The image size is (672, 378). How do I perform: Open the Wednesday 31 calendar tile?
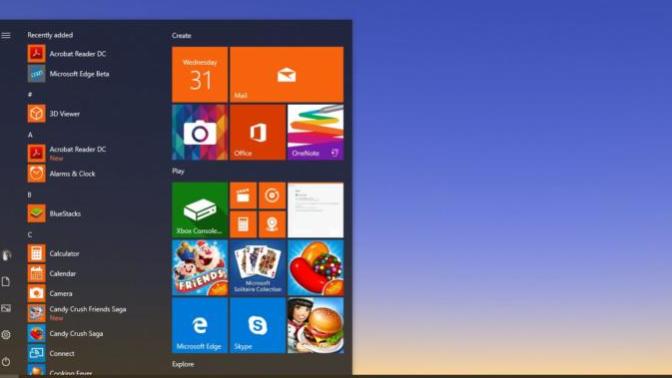tap(200, 75)
